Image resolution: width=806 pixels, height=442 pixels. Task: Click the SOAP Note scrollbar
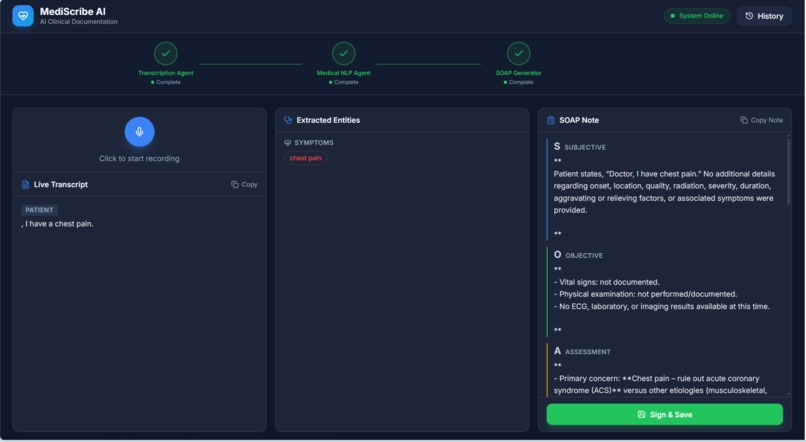(789, 172)
